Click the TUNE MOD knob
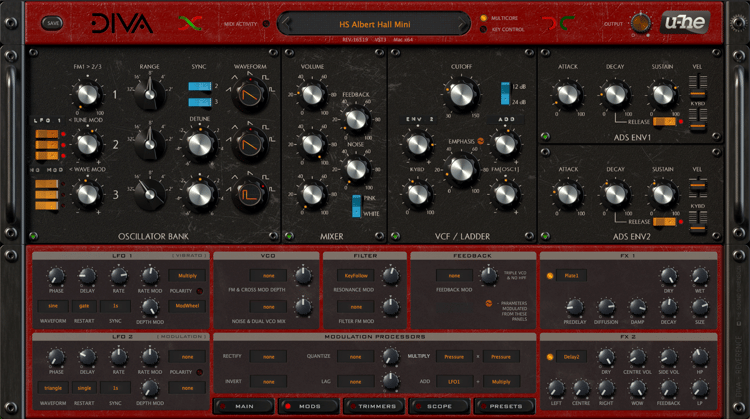This screenshot has height=419, width=750. point(88,144)
